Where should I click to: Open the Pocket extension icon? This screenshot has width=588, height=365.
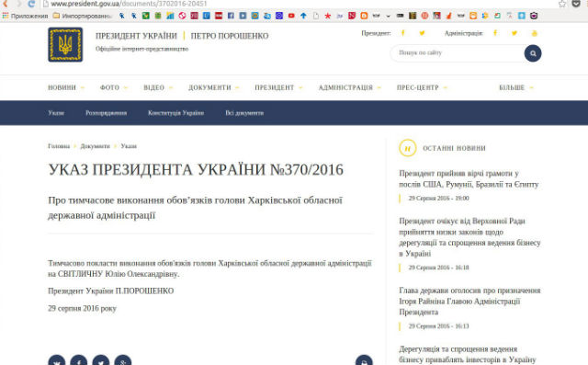pos(576,4)
